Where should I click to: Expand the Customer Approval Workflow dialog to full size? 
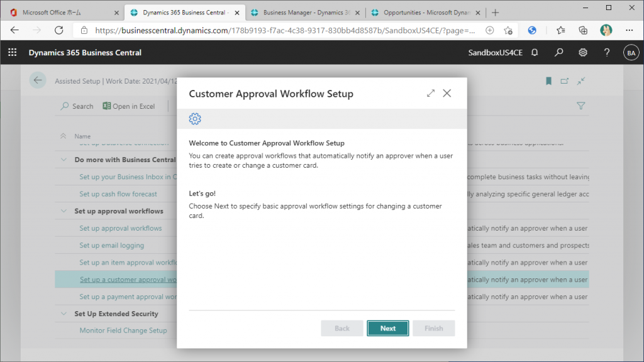click(x=430, y=93)
